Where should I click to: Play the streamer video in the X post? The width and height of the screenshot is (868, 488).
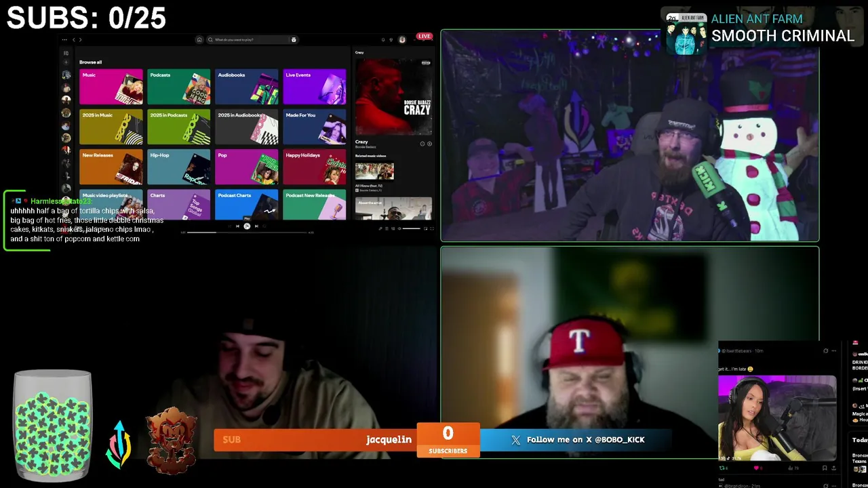click(777, 418)
